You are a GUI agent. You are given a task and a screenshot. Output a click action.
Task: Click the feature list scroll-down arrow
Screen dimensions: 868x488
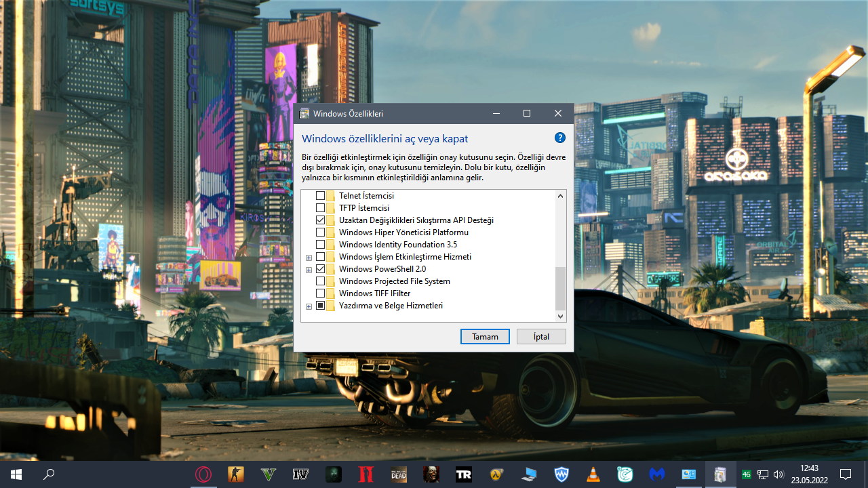pyautogui.click(x=560, y=316)
